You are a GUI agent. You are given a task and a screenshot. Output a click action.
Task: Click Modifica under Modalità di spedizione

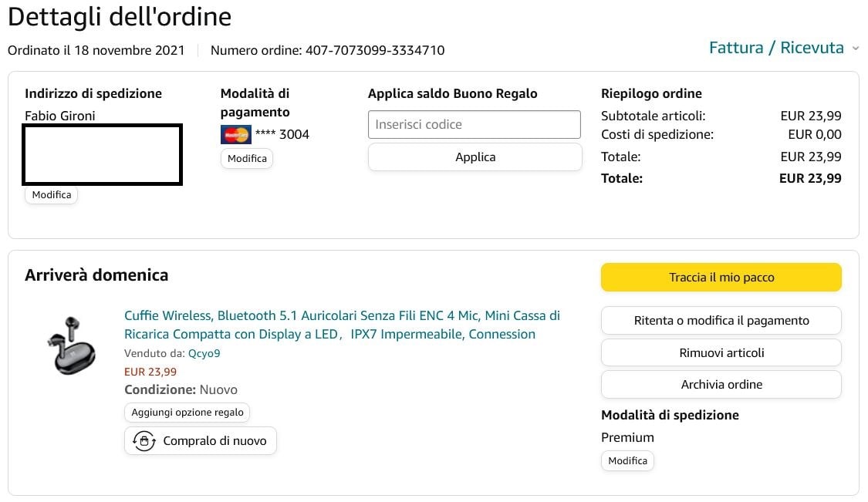[x=627, y=460]
